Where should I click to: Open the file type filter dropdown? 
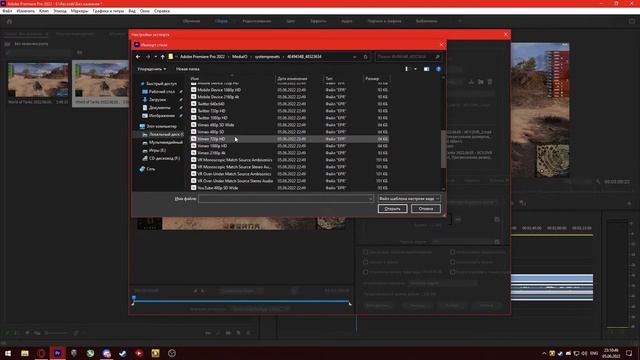[x=409, y=199]
